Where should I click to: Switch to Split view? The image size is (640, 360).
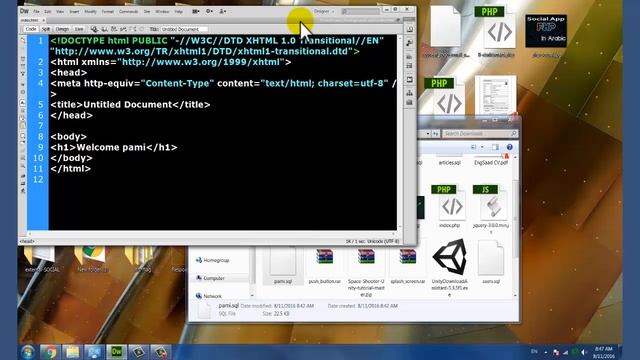(x=46, y=29)
